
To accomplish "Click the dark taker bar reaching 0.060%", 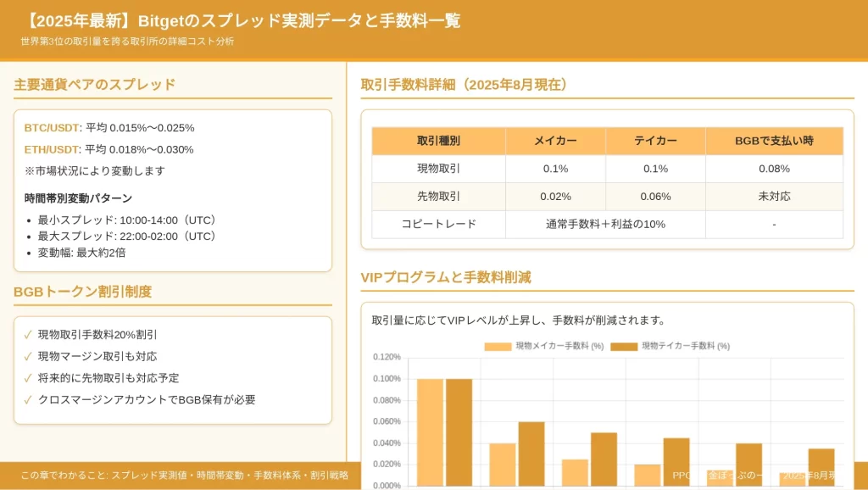I will [x=531, y=454].
